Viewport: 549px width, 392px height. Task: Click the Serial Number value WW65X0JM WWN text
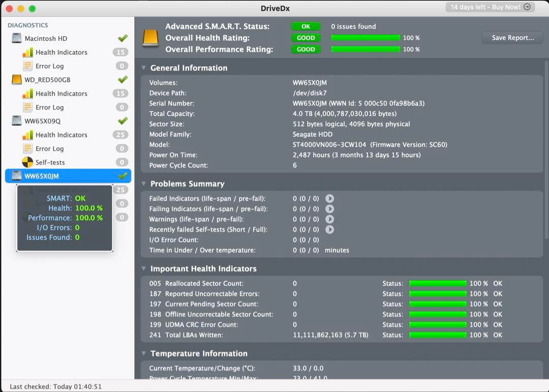pyautogui.click(x=358, y=104)
